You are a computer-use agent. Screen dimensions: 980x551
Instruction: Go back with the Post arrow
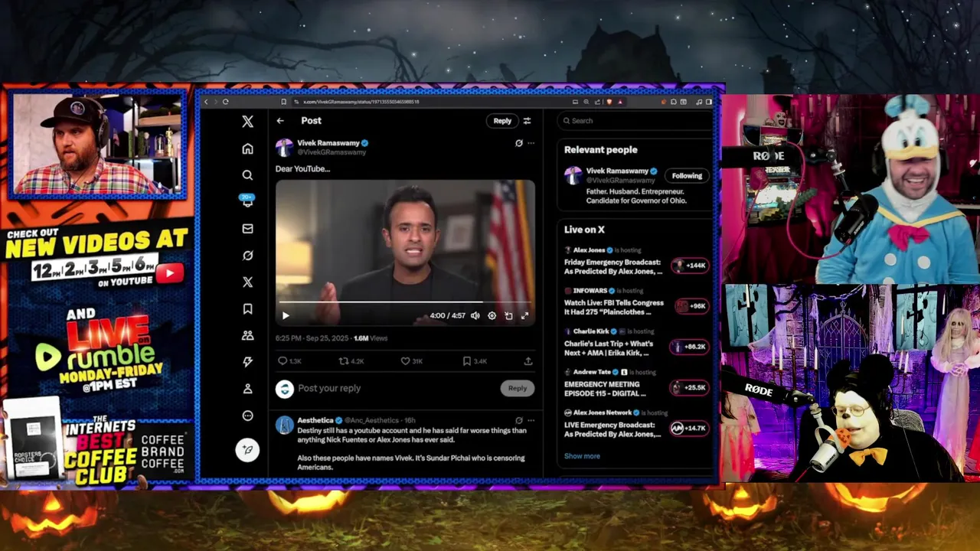click(x=280, y=121)
